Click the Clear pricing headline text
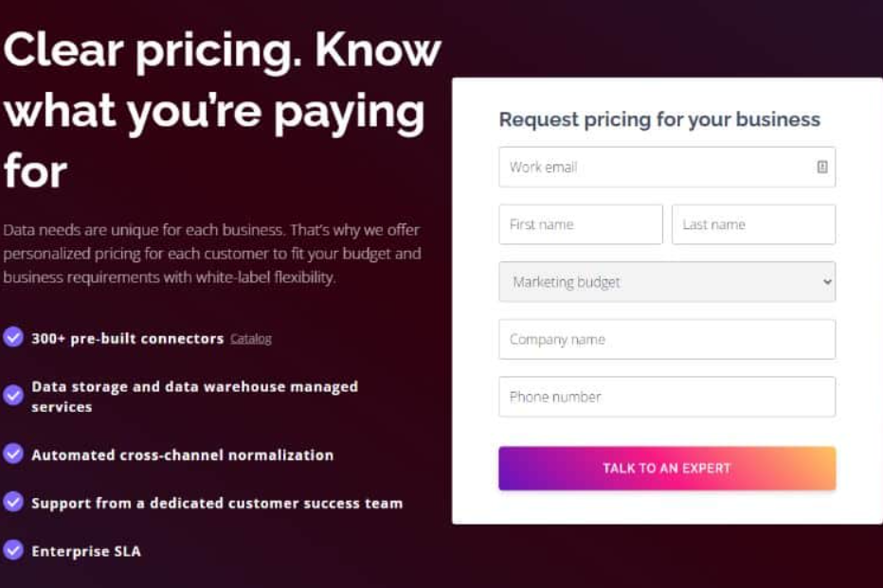The height and width of the screenshot is (588, 883). pos(222,110)
